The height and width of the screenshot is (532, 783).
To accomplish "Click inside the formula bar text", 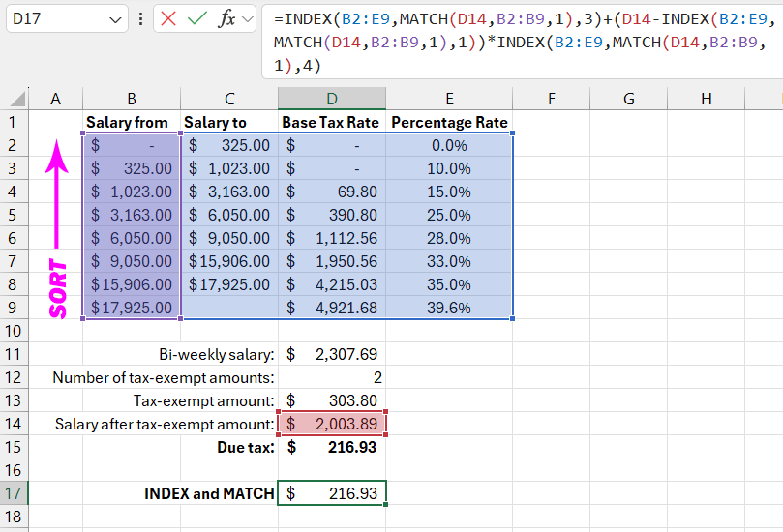I will coord(522,42).
